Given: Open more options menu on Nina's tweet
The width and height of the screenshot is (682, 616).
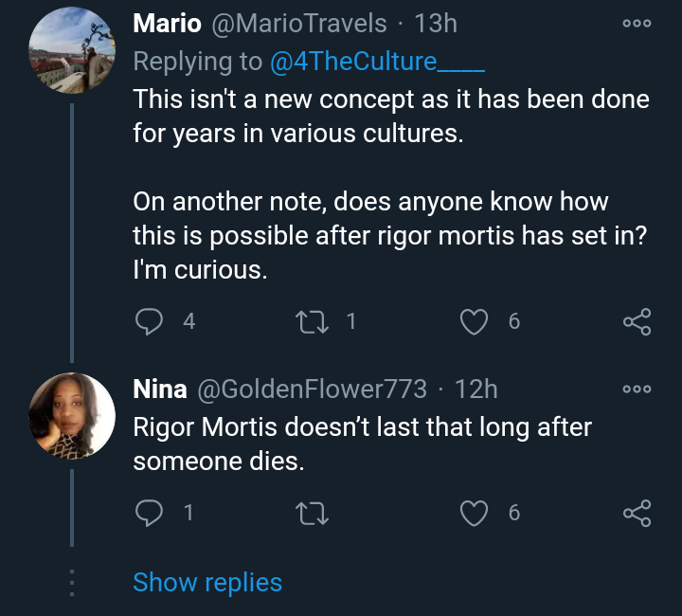Looking at the screenshot, I should click(x=637, y=389).
